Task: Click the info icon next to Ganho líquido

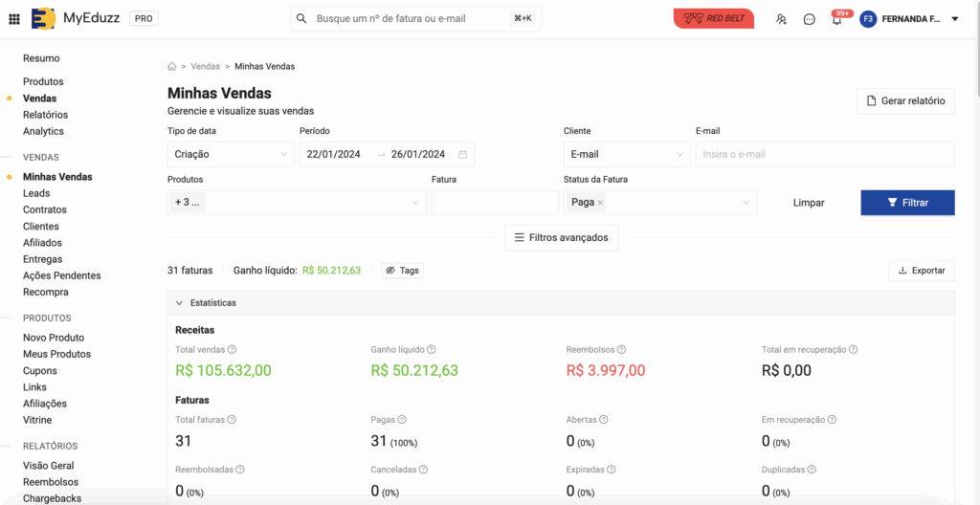Action: pyautogui.click(x=432, y=349)
